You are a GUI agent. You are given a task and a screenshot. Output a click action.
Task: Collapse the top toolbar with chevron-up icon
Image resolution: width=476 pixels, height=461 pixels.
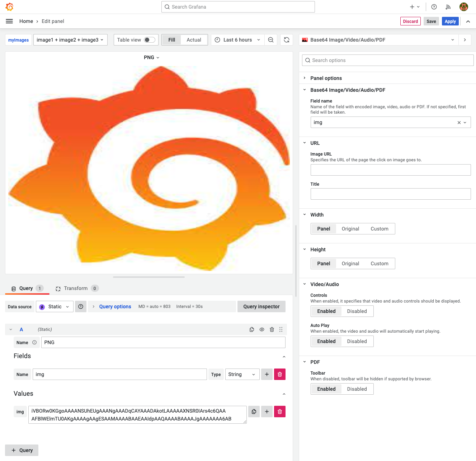(x=468, y=22)
